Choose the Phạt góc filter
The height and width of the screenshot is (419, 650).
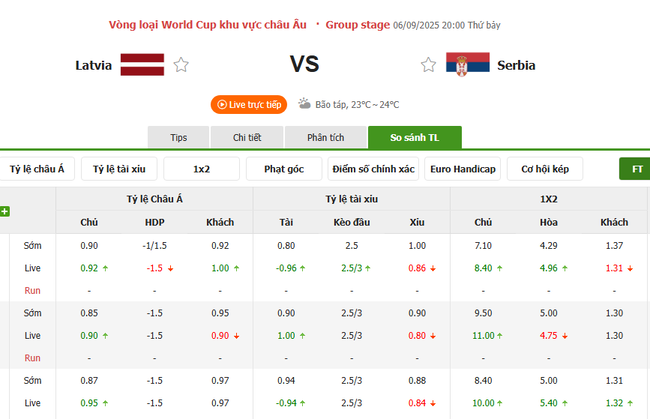point(284,169)
